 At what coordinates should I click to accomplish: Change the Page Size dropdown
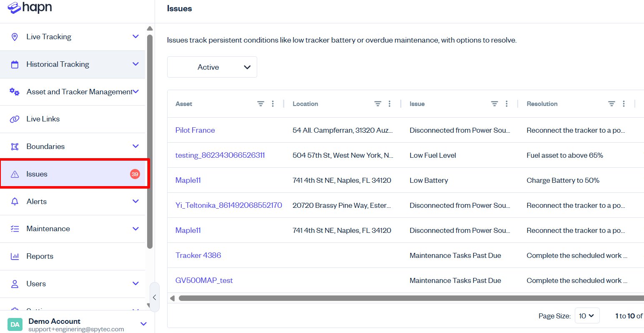pyautogui.click(x=586, y=316)
